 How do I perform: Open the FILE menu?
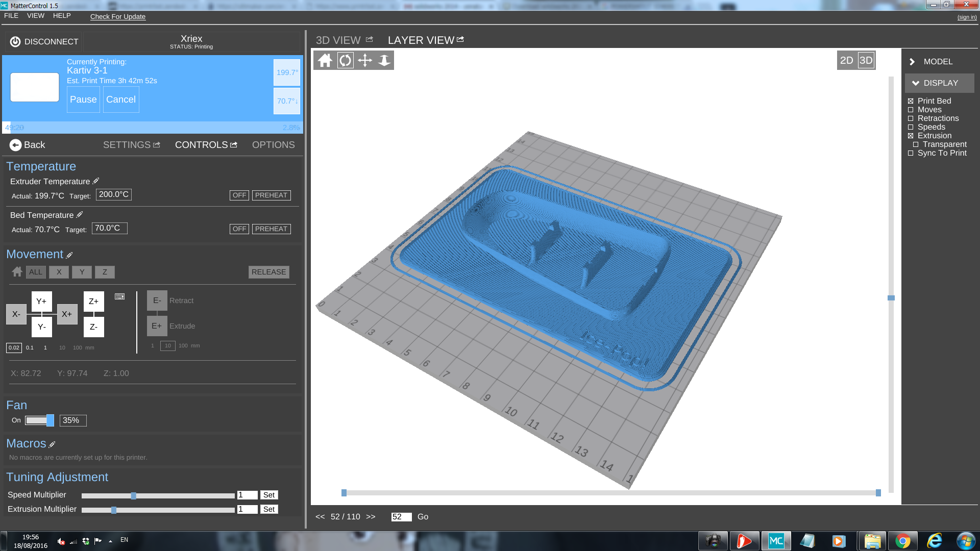[11, 16]
